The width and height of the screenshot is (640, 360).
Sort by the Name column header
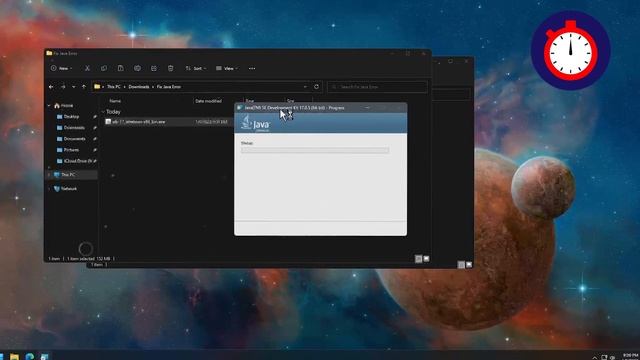click(115, 101)
